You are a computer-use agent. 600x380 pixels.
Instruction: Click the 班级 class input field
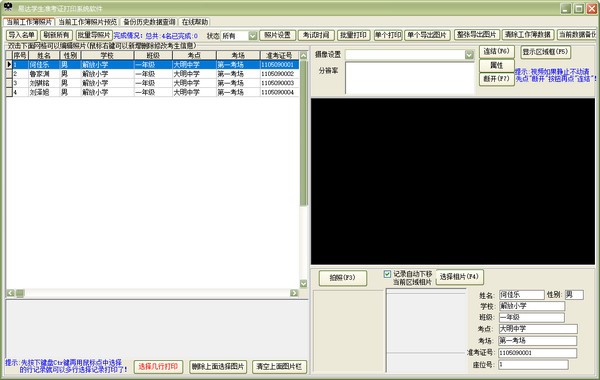click(532, 317)
